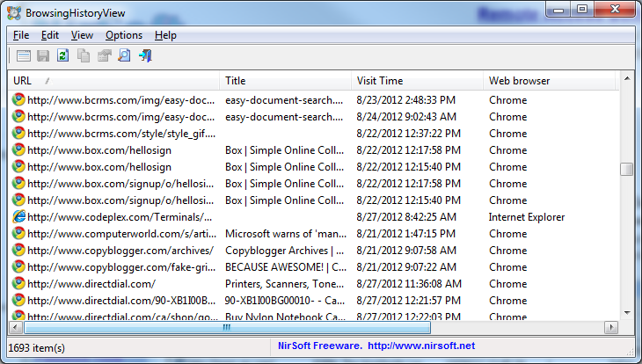Click the vertical scrollbar thumb
The width and height of the screenshot is (642, 364).
pyautogui.click(x=627, y=169)
